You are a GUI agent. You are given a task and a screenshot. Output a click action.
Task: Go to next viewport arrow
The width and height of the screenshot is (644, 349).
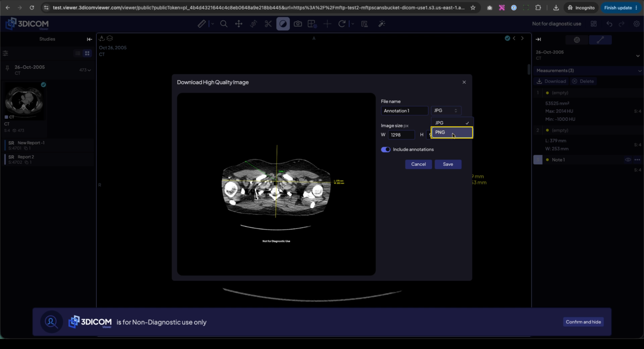pos(522,38)
